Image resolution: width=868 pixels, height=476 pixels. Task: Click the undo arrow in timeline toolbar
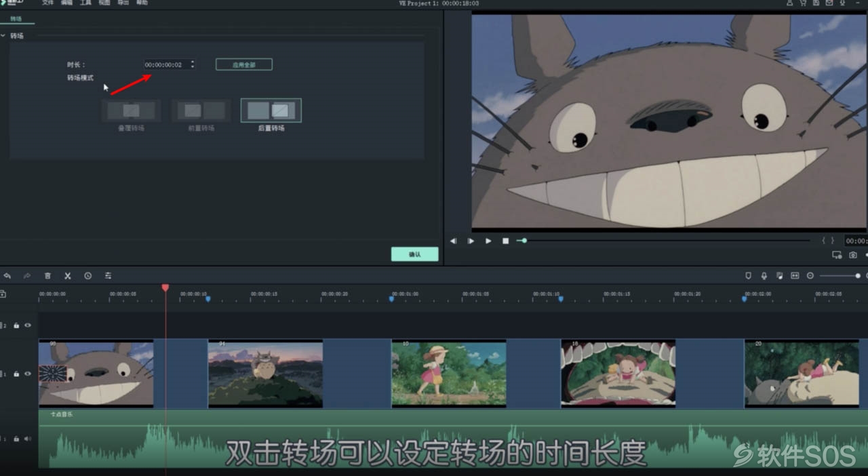click(x=7, y=276)
